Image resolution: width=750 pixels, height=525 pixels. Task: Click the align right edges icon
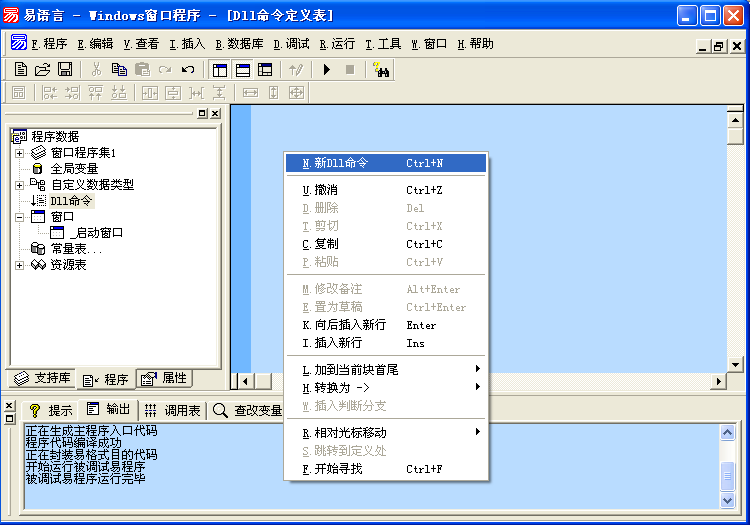(x=72, y=92)
